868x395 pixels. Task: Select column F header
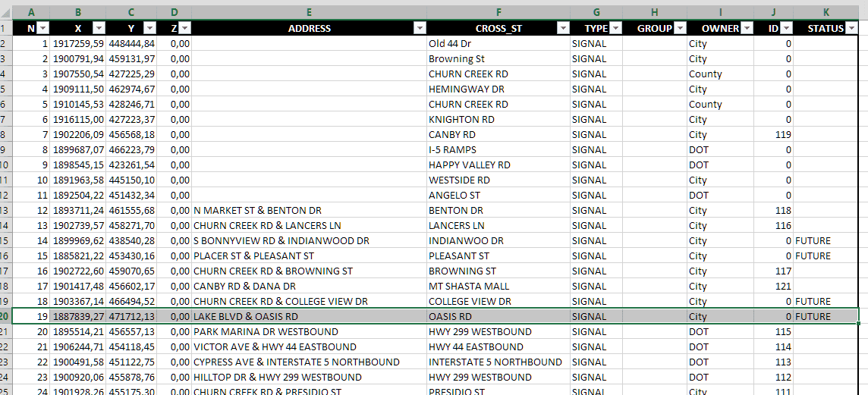point(498,11)
